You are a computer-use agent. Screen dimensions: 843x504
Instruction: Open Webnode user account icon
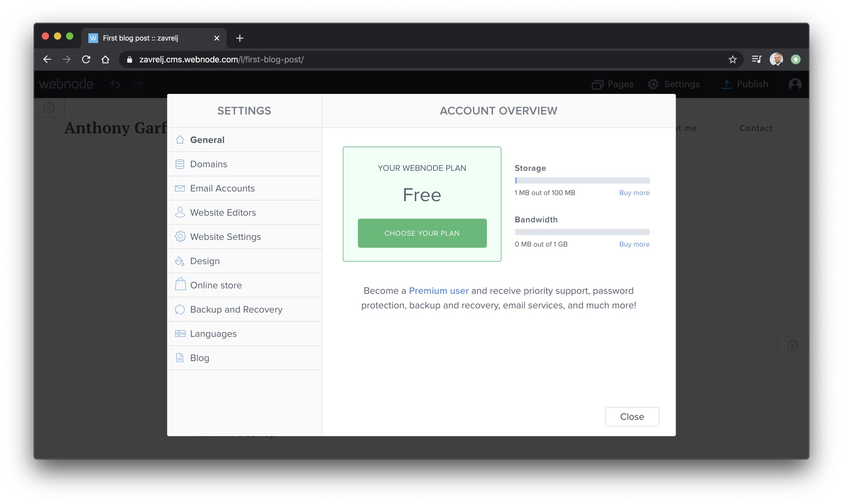pos(795,84)
